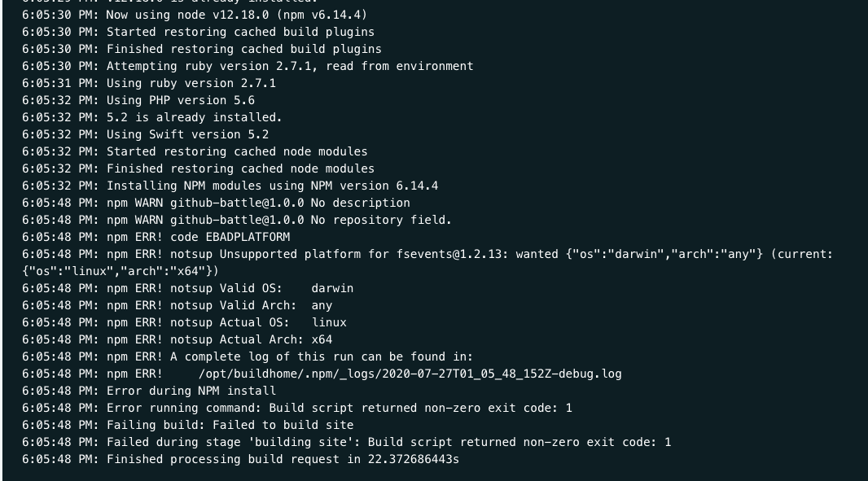
Task: Click the 'Error during NPM install' line
Action: coord(191,391)
